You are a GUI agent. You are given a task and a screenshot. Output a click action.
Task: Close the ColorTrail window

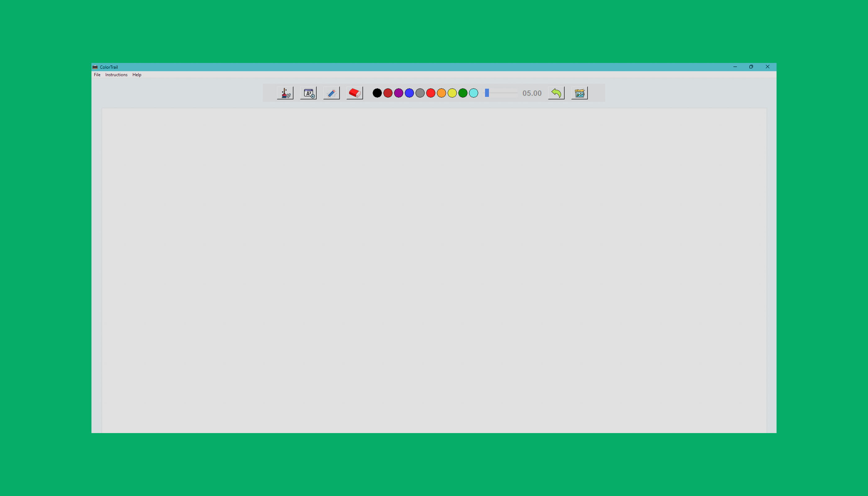pyautogui.click(x=768, y=67)
